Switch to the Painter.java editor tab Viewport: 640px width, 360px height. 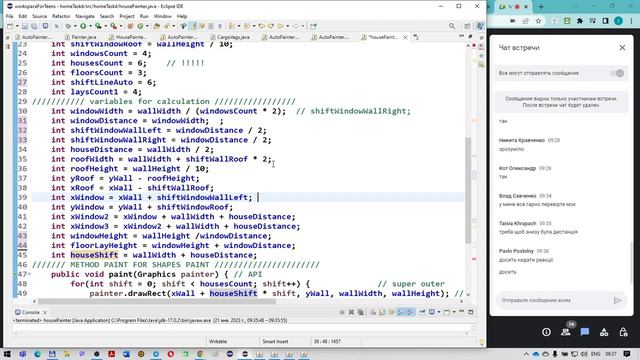point(81,37)
